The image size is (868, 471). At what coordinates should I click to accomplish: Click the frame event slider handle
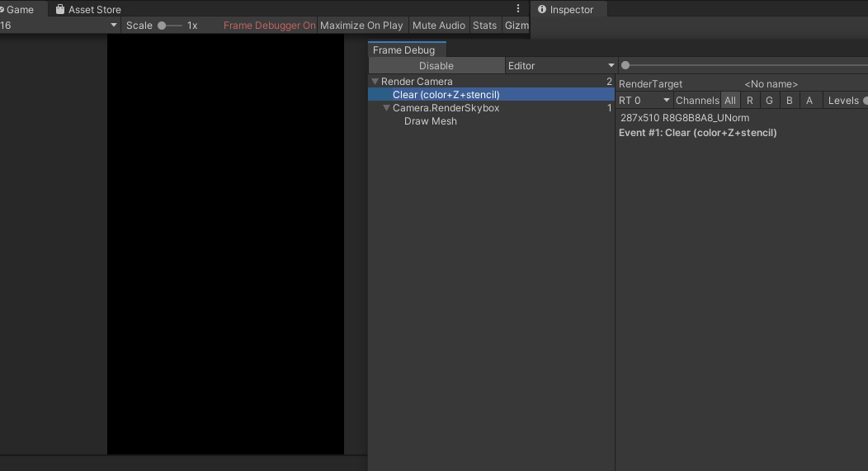[x=625, y=65]
